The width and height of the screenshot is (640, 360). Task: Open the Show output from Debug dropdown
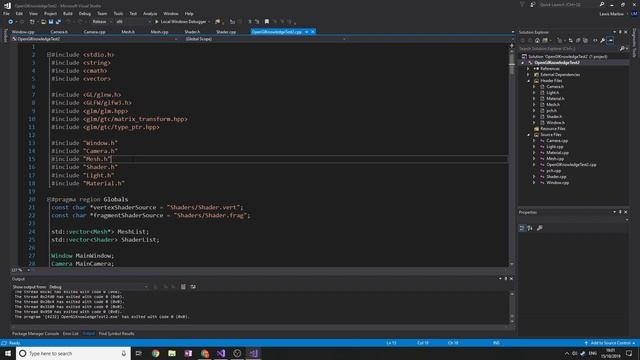point(98,287)
